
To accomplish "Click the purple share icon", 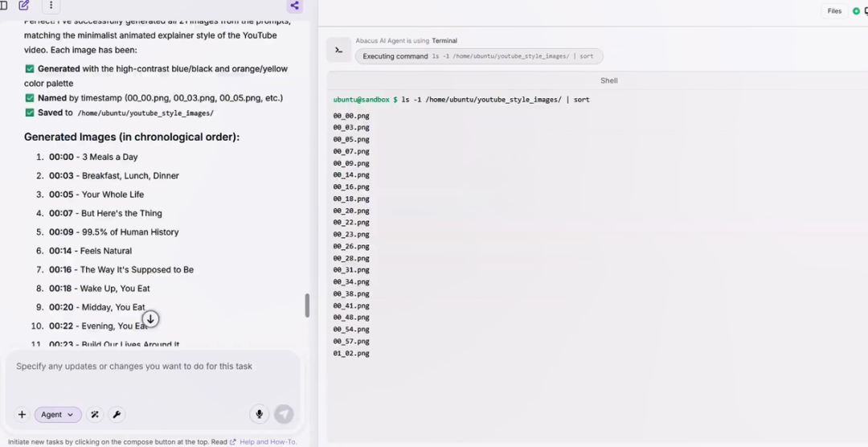I will pyautogui.click(x=294, y=6).
